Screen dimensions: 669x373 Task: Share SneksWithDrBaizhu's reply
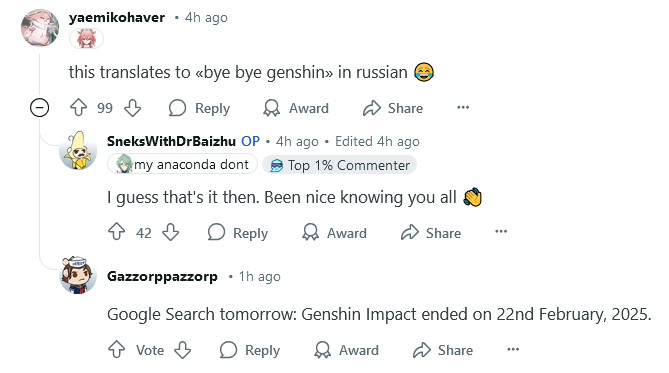pos(431,233)
